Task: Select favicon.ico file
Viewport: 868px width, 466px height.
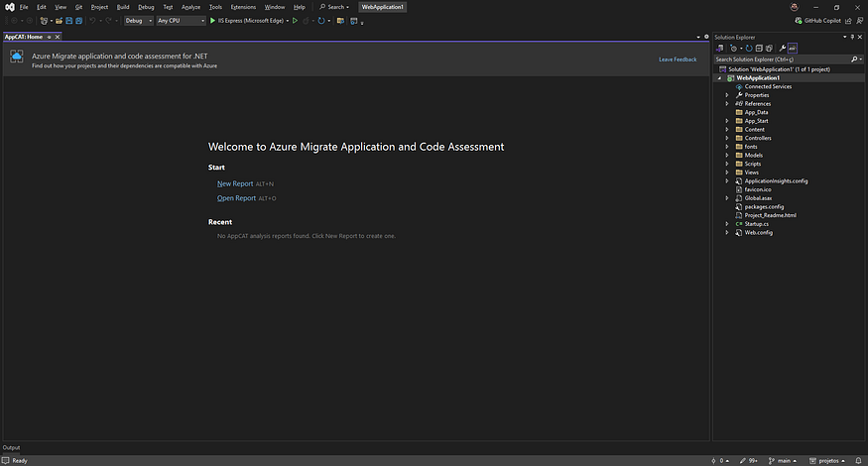Action: pyautogui.click(x=757, y=189)
